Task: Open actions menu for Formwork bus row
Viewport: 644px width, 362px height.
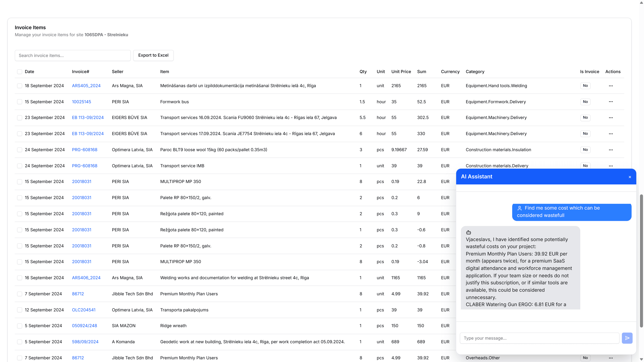Action: point(611,102)
